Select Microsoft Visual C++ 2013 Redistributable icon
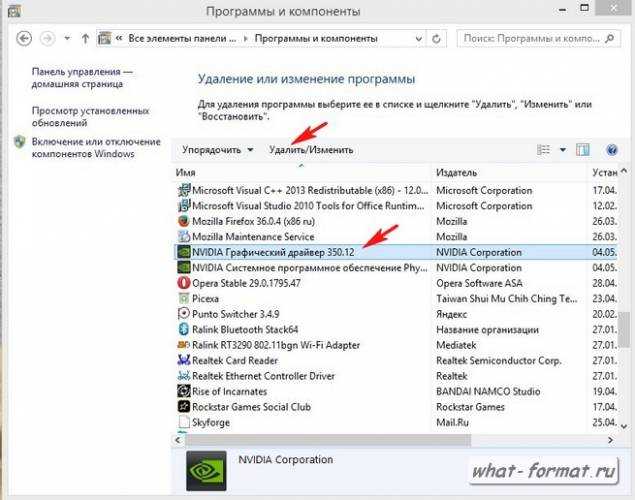The image size is (635, 500). point(184,190)
